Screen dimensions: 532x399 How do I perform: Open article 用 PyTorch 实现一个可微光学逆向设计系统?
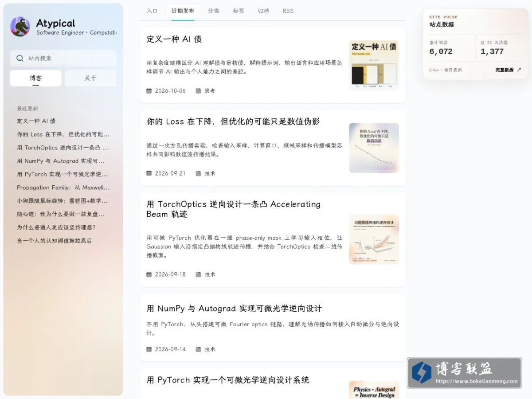point(228,380)
